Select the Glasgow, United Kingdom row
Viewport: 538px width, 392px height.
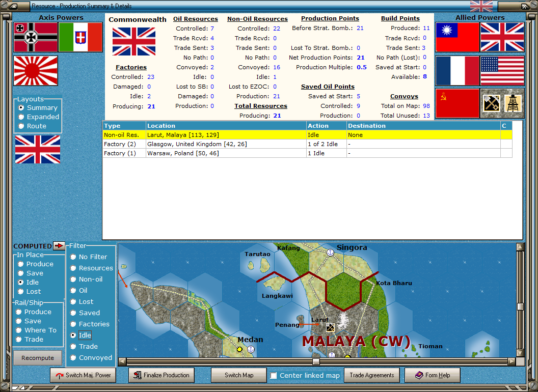coord(307,144)
